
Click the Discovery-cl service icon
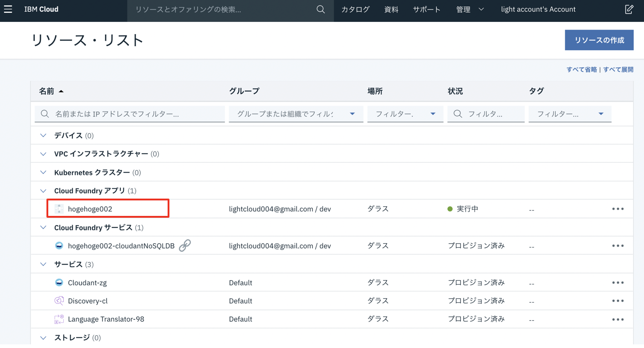tap(59, 301)
